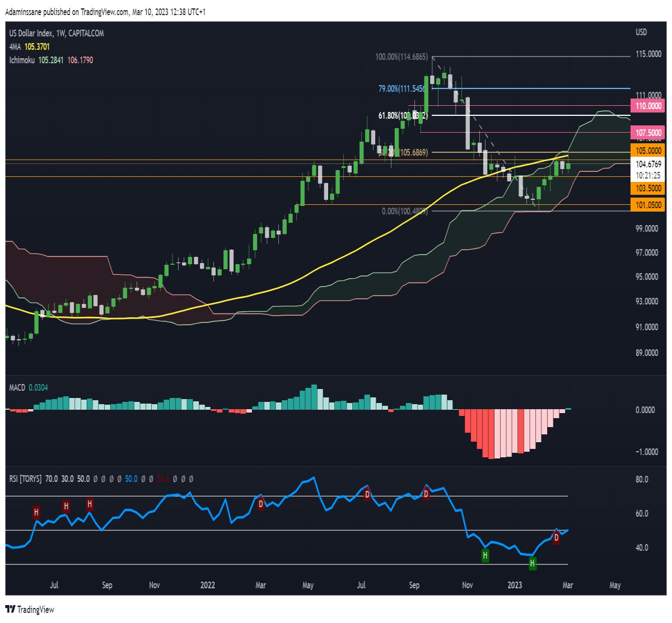This screenshot has height=623, width=672.
Task: Select the red D marker near Sep on RSI
Action: [x=426, y=494]
